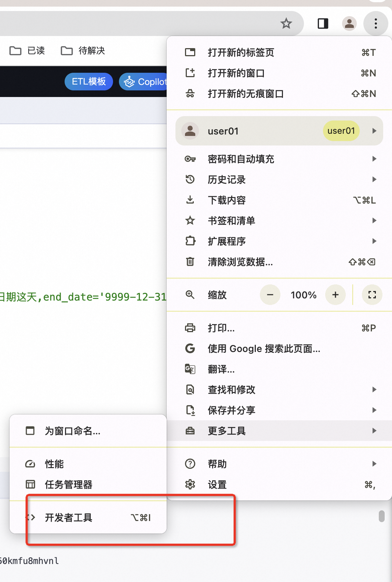The height and width of the screenshot is (582, 392).
Task: Click the name window icon
Action: 30,431
